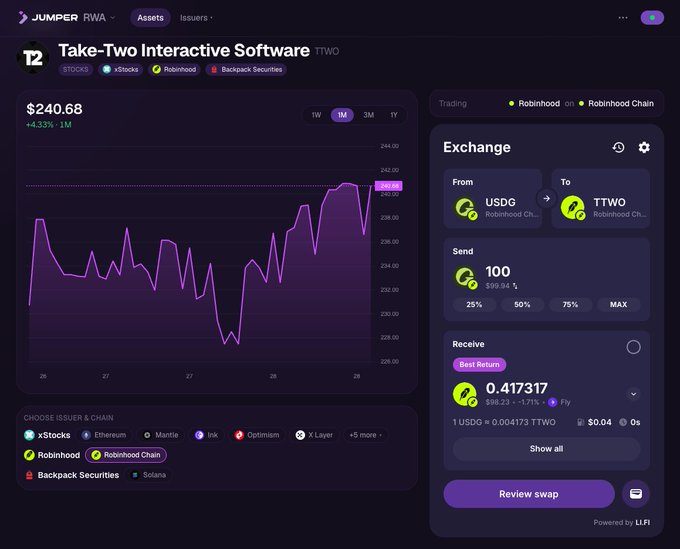Choose the From token USDG
This screenshot has width=680, height=549.
point(493,199)
